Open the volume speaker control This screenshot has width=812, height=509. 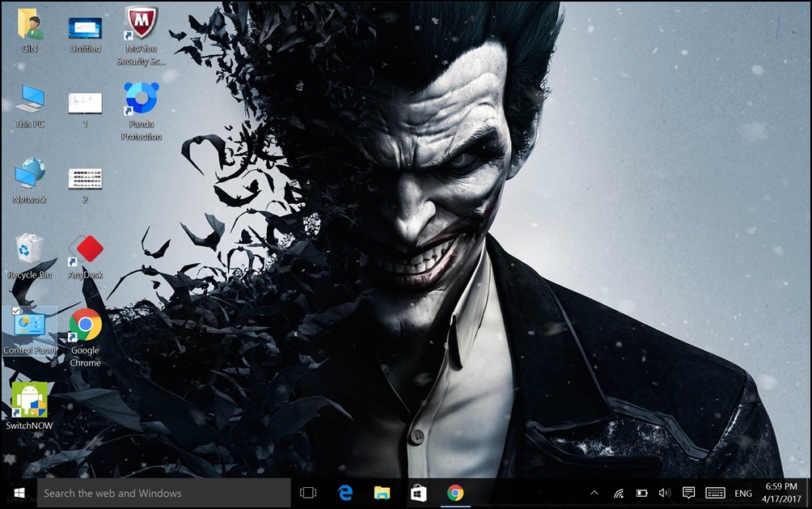665,493
